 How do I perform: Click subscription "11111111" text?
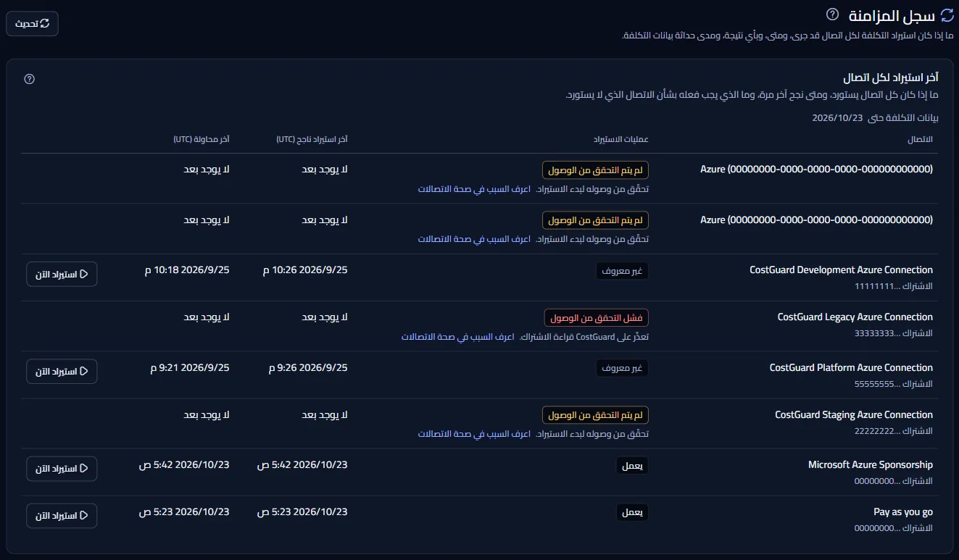pos(893,286)
